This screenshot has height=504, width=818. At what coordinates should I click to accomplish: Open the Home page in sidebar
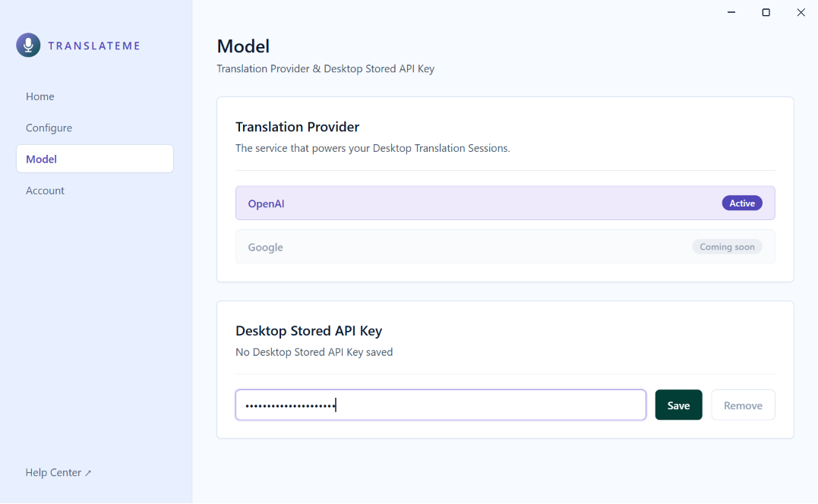coord(40,96)
